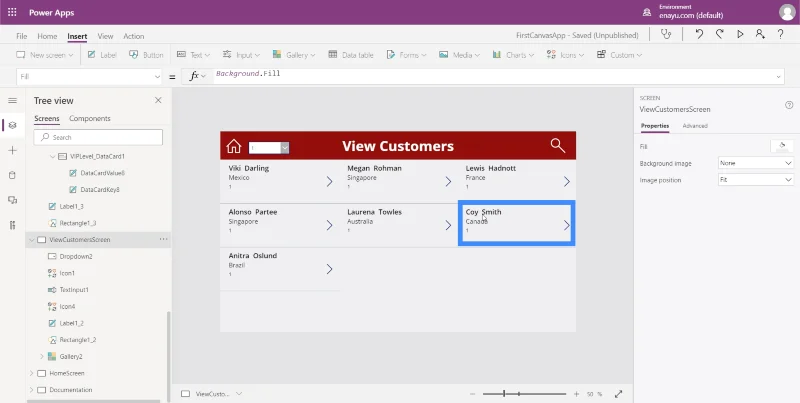Image resolution: width=800 pixels, height=403 pixels.
Task: Insert a Data table
Action: pos(351,55)
